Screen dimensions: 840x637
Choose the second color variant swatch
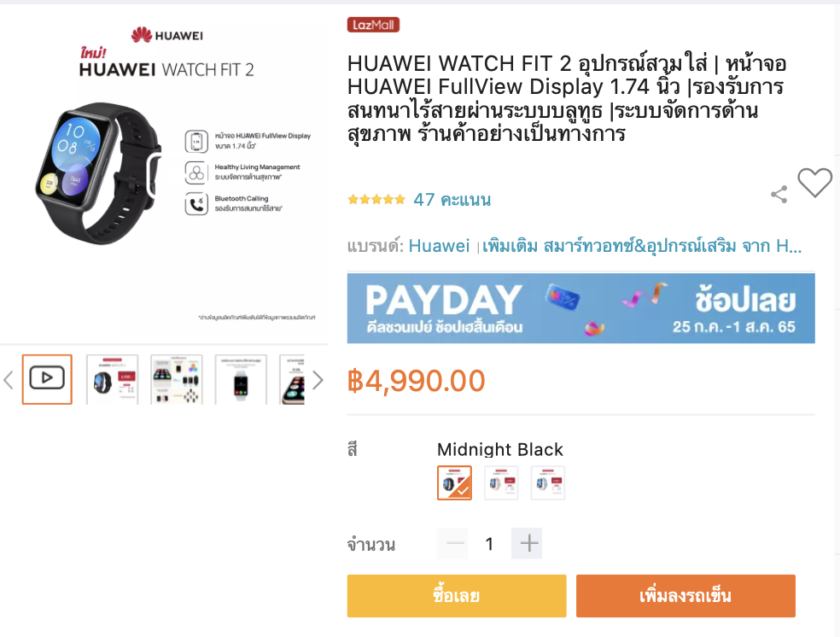[501, 483]
